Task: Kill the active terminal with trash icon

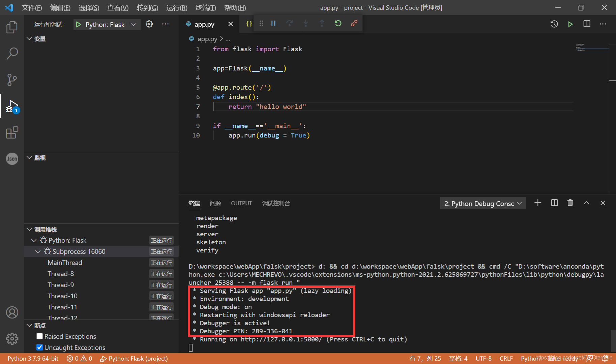Action: point(570,203)
